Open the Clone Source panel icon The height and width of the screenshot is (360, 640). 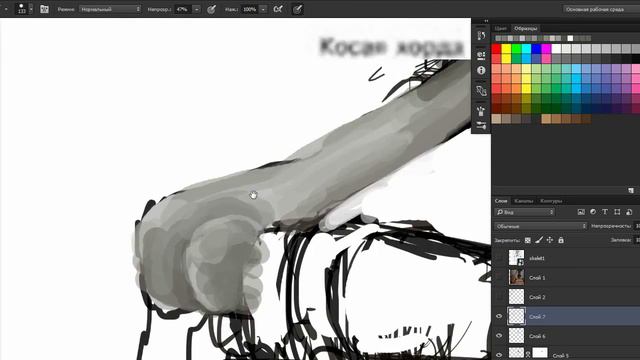pyautogui.click(x=481, y=91)
